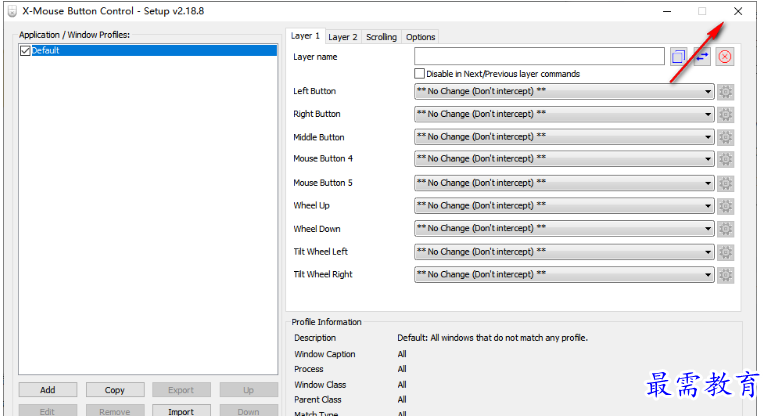Image resolution: width=768 pixels, height=416 pixels.
Task: Open the Tilt Wheel Left action dropdown
Action: [564, 252]
